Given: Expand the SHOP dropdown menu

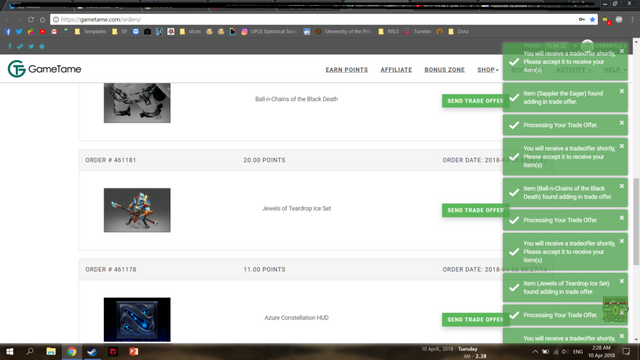Looking at the screenshot, I should (x=488, y=70).
